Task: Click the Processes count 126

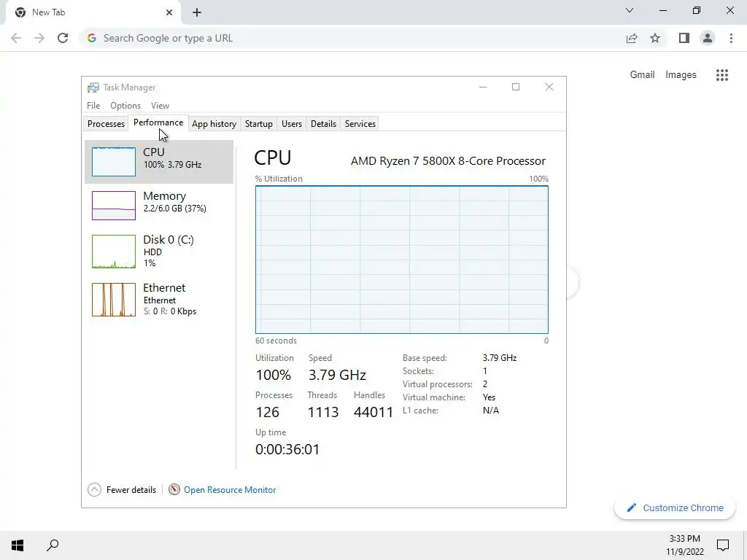Action: pos(267,412)
